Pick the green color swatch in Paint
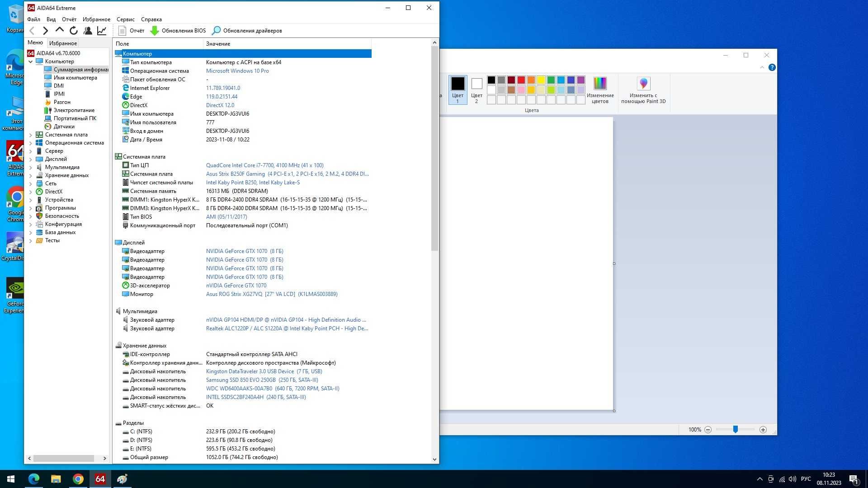Viewport: 868px width, 488px height. tap(551, 80)
